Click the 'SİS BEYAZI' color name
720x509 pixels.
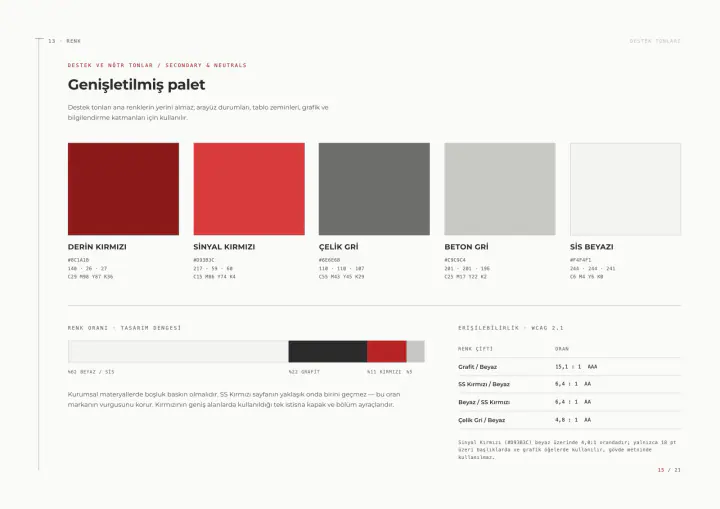point(591,247)
